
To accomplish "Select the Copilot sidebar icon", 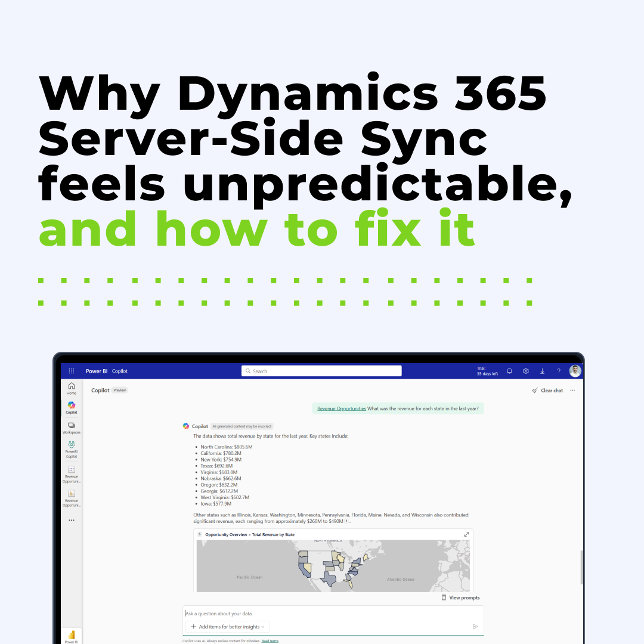I will pyautogui.click(x=72, y=407).
